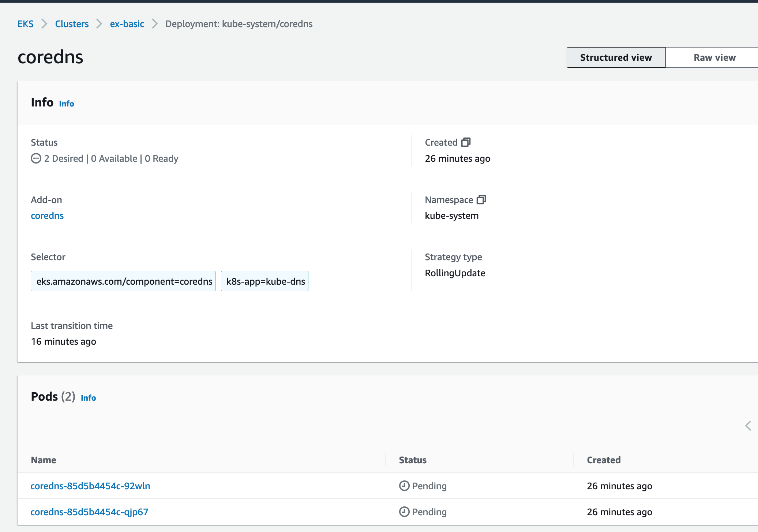Image resolution: width=758 pixels, height=532 pixels.
Task: Copy the Namespace value via copy icon
Action: [x=482, y=200]
